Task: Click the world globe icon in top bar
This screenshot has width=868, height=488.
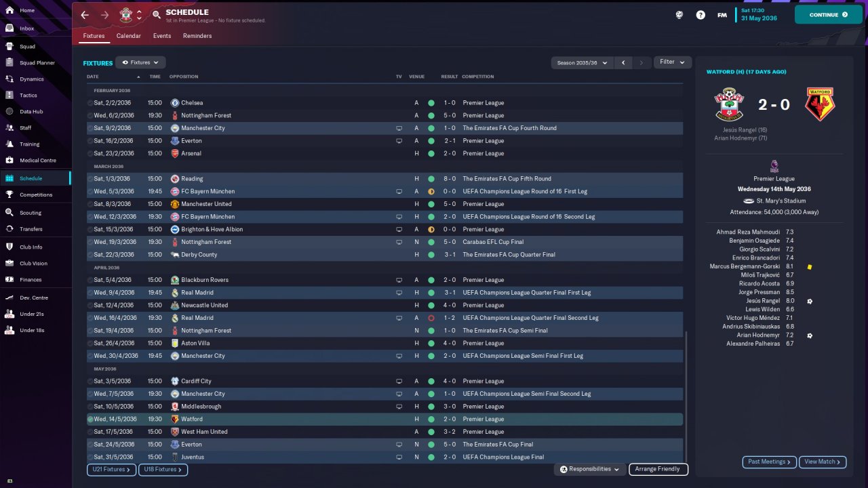Action: pos(679,15)
